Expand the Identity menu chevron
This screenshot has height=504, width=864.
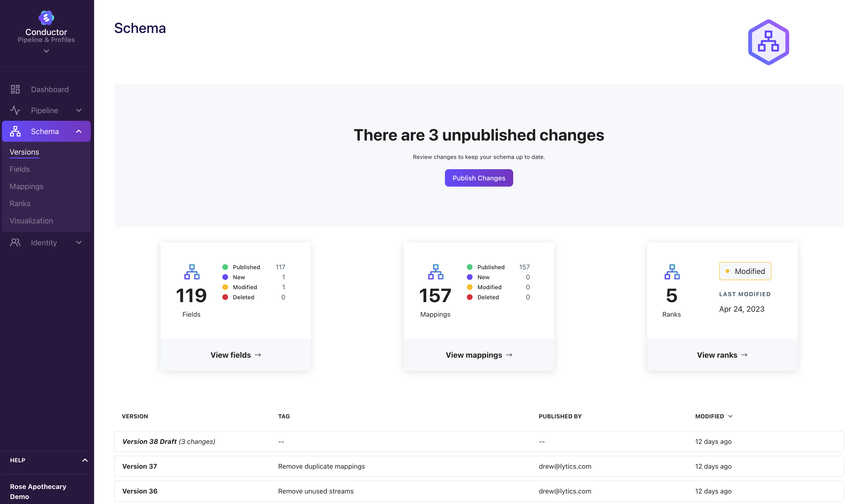[79, 243]
